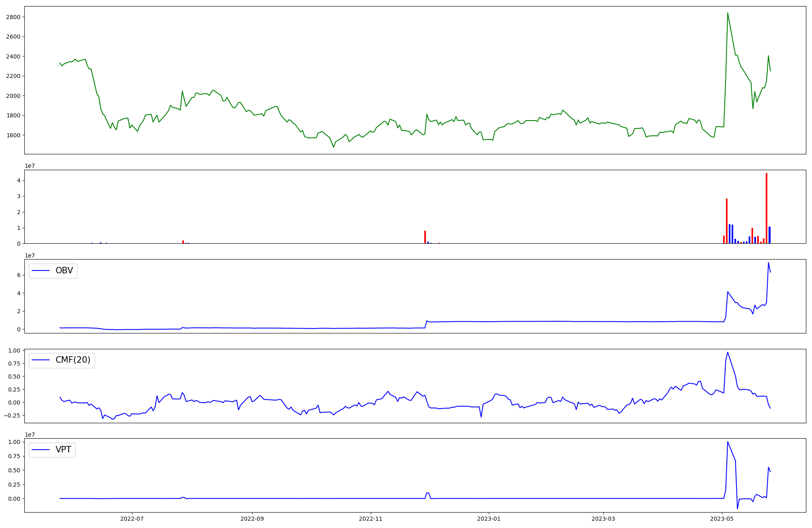Click the 2800 price axis tick label
This screenshot has width=812, height=528.
[13, 17]
